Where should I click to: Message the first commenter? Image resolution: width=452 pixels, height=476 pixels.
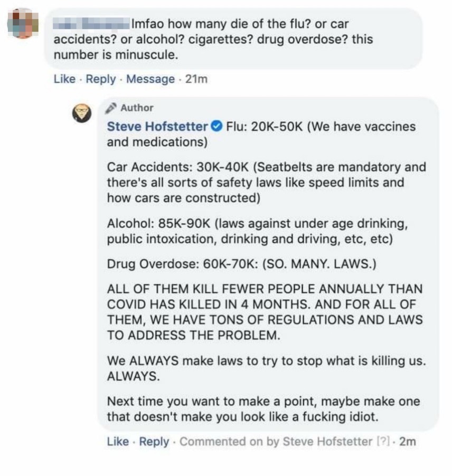tap(150, 79)
